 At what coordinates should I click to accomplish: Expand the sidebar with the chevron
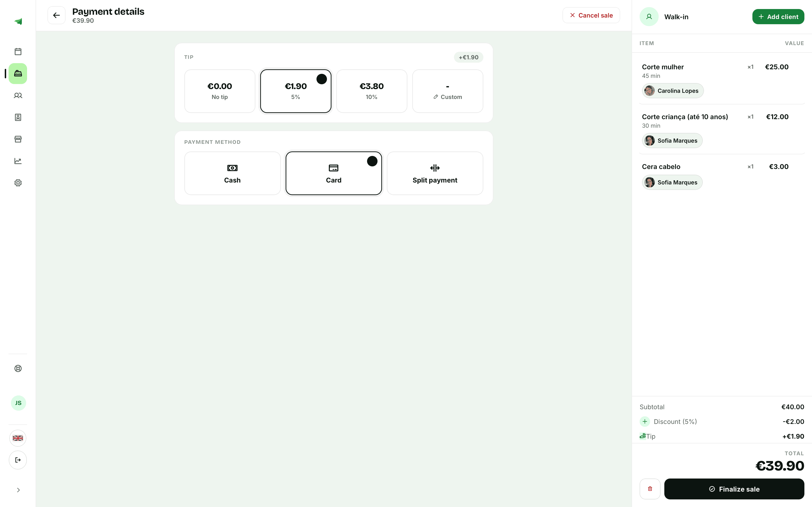pos(18,490)
